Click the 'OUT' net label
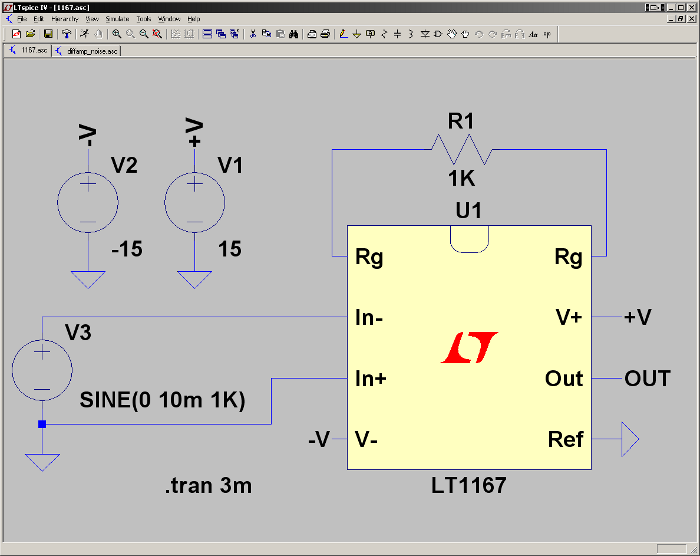The height and width of the screenshot is (556, 700). tap(647, 379)
